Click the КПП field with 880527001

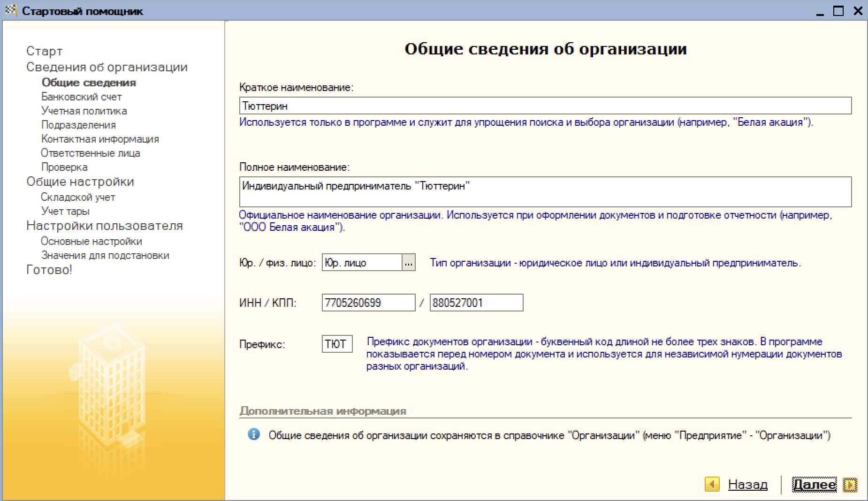[x=476, y=303]
